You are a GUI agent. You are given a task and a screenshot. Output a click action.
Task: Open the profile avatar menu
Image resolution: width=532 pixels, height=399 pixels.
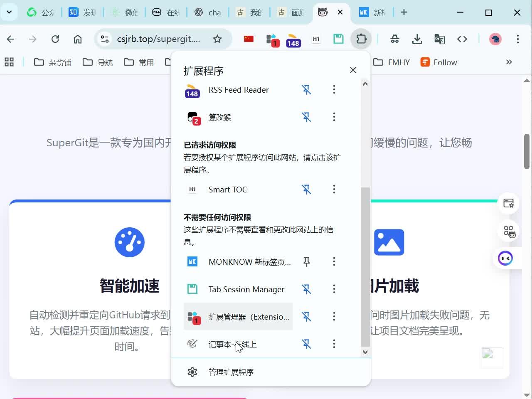pos(495,39)
